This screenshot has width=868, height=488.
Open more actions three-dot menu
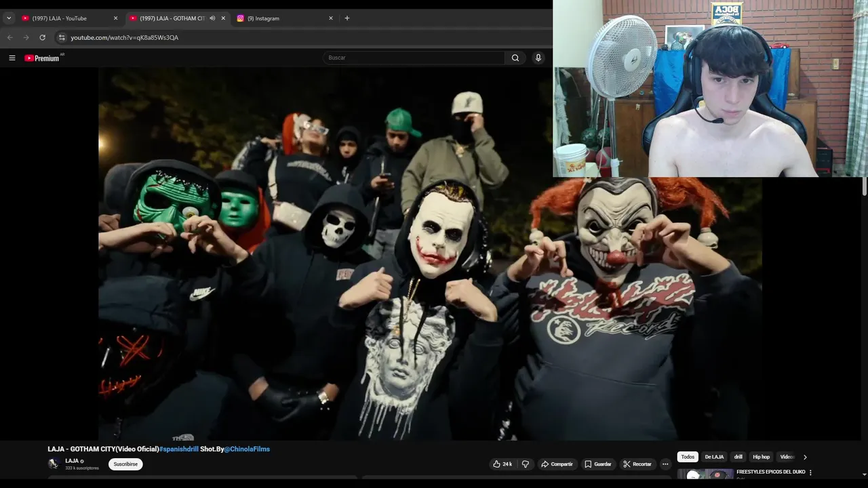(665, 464)
